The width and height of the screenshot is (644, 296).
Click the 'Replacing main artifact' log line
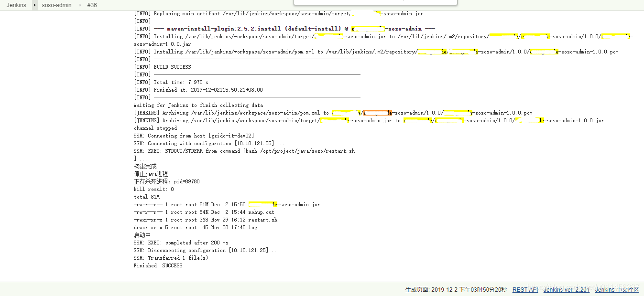[x=278, y=13]
